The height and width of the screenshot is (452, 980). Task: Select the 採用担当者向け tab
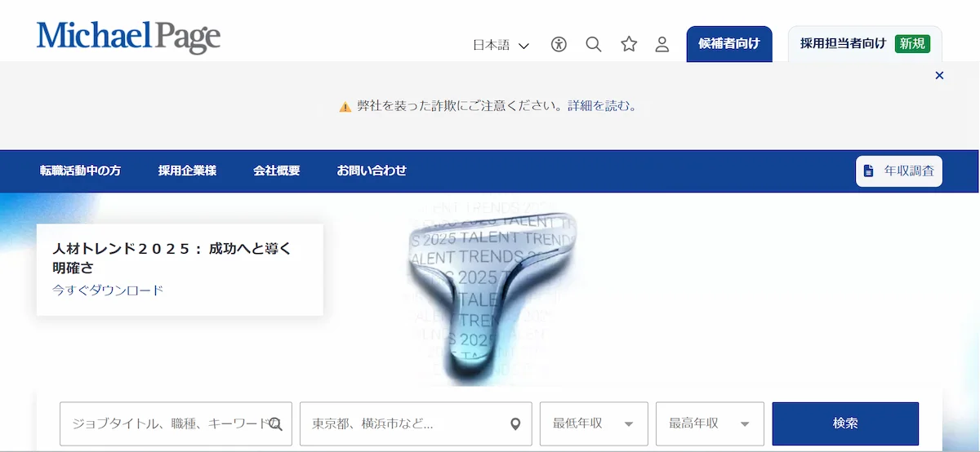tap(865, 44)
